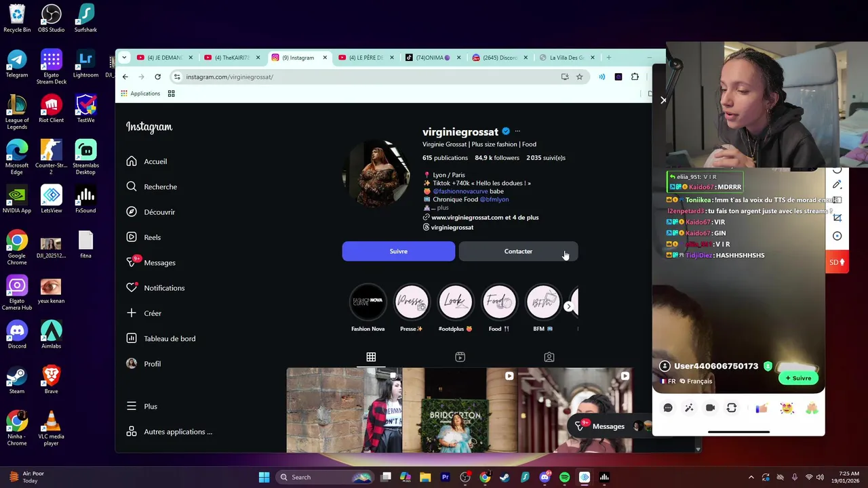
Task: Open Reels in the sidebar
Action: [x=143, y=237]
